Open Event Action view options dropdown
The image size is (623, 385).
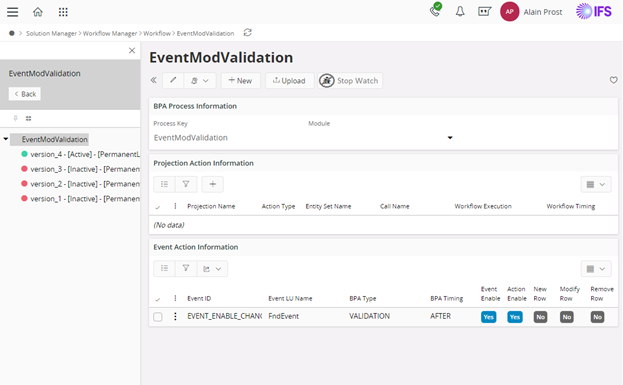pyautogui.click(x=596, y=269)
